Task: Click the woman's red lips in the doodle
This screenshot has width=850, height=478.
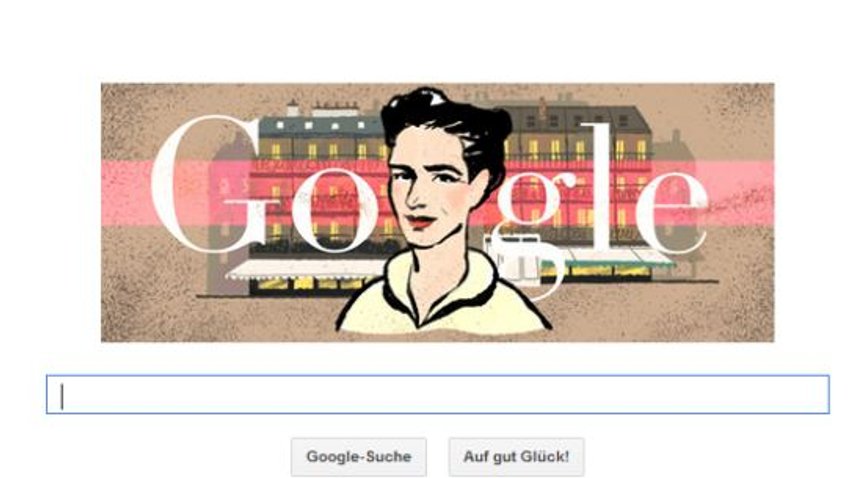Action: (x=422, y=221)
